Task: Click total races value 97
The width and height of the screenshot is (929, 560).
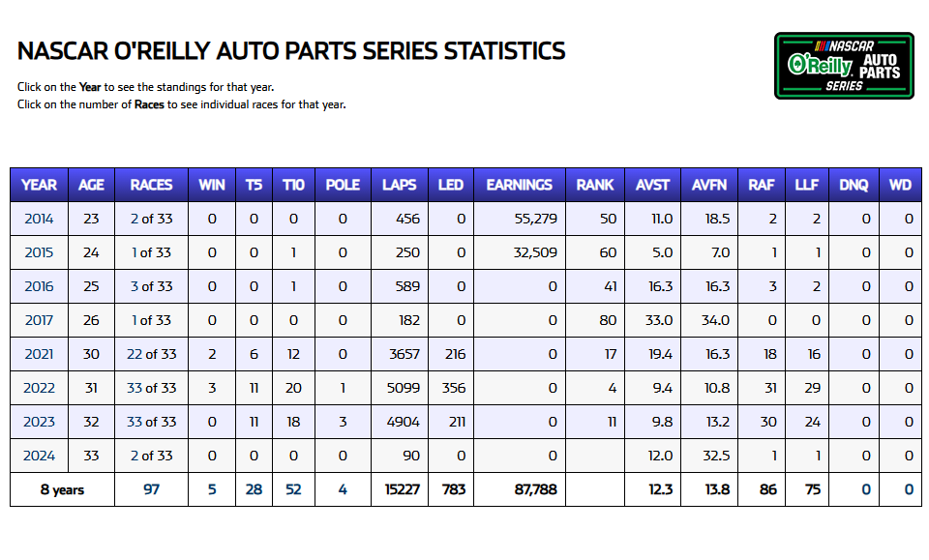Action: point(151,489)
